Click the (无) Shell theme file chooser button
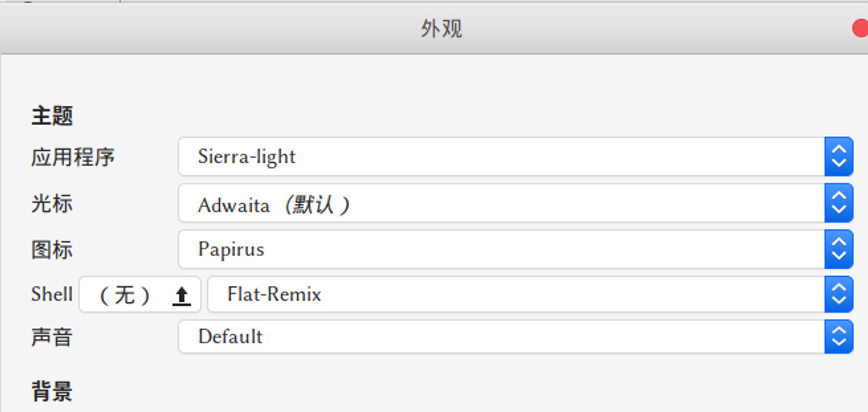 coord(126,295)
